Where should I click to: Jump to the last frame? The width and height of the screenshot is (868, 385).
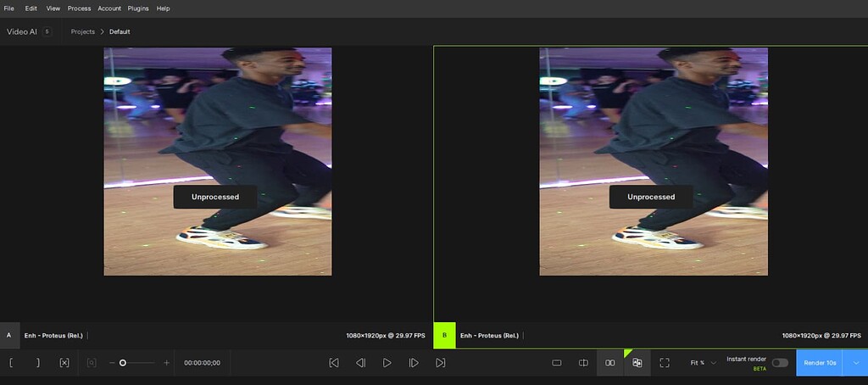(x=440, y=363)
